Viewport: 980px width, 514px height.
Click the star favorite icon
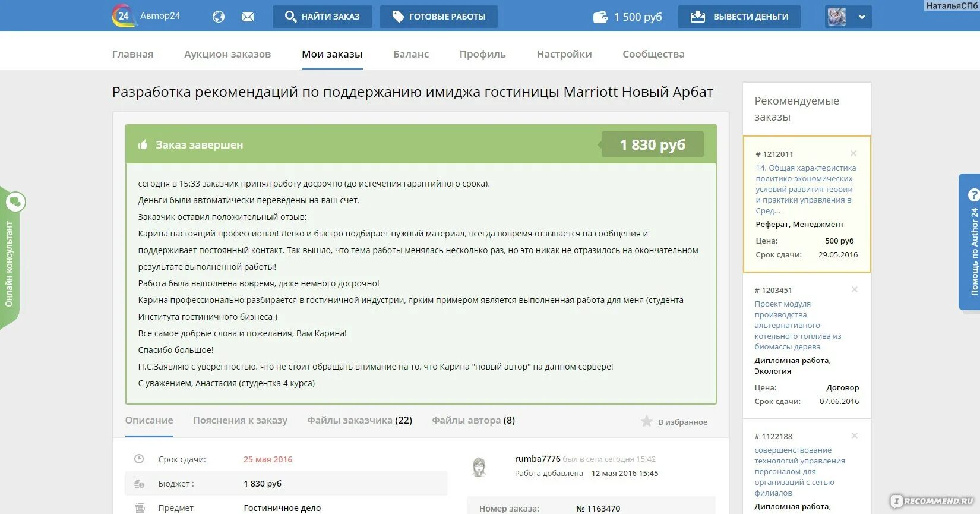(x=647, y=421)
